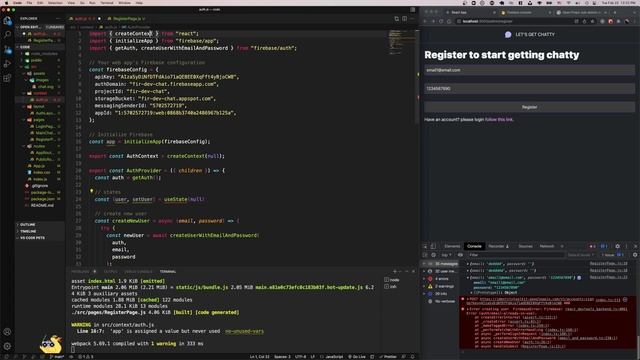The width and height of the screenshot is (640, 360).
Task: Click the DevTools inspect element icon
Action: [x=425, y=246]
